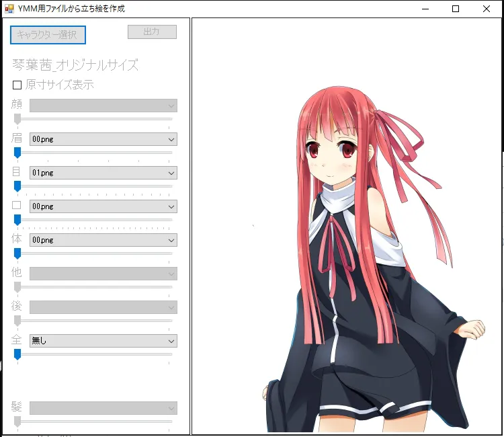The height and width of the screenshot is (437, 504).
Task: Expand the 体 dropdown list
Action: pyautogui.click(x=103, y=240)
